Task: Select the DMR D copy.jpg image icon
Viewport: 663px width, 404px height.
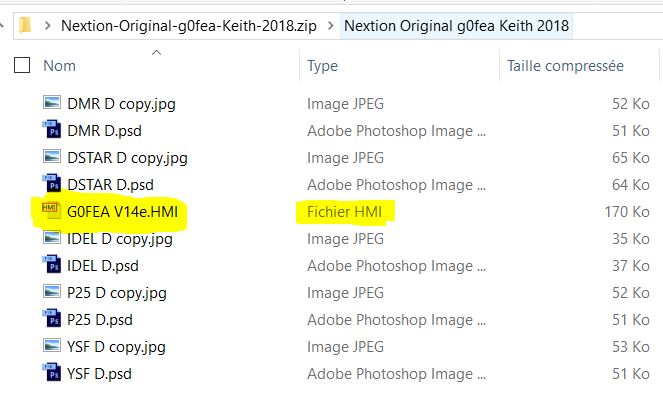Action: [x=52, y=102]
